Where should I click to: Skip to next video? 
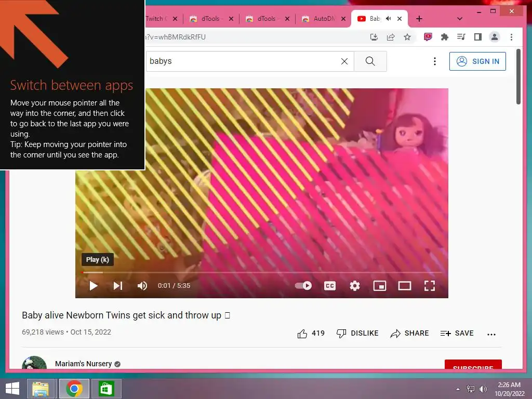tap(118, 286)
